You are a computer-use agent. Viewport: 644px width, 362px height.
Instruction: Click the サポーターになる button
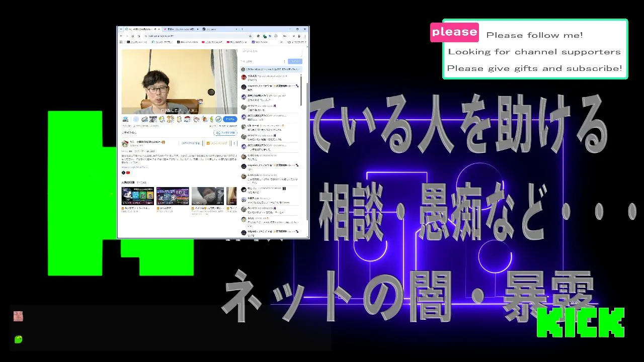[191, 143]
